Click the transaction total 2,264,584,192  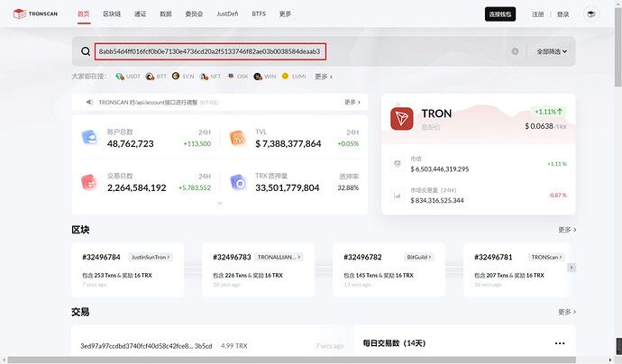pos(137,187)
